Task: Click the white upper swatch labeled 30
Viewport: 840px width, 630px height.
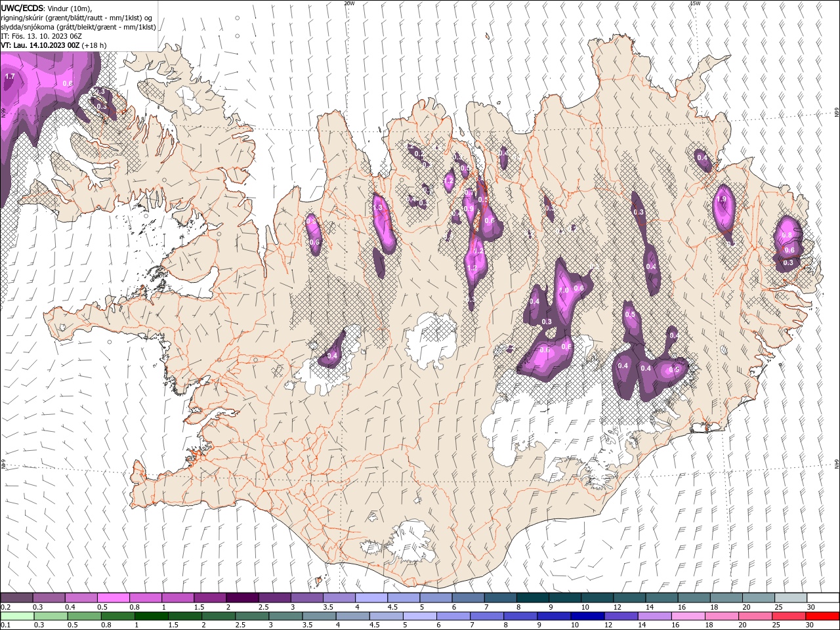Action: point(822,598)
